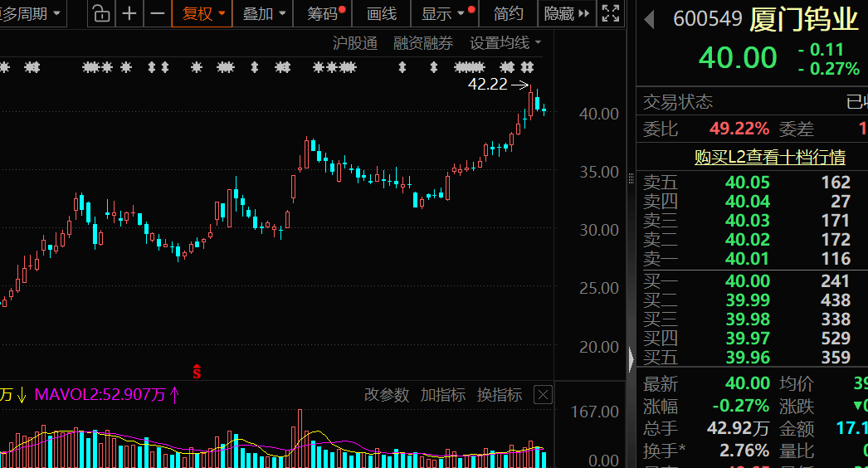Viewport: 868px width, 468px height.
Task: Open the 设置均线 dropdown menu
Action: tap(505, 43)
